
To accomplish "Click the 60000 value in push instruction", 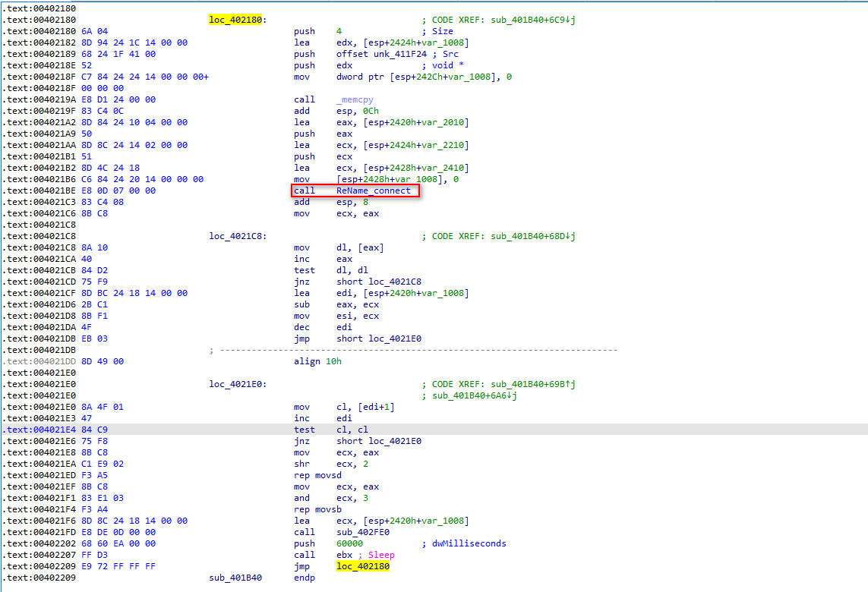I will click(x=350, y=543).
